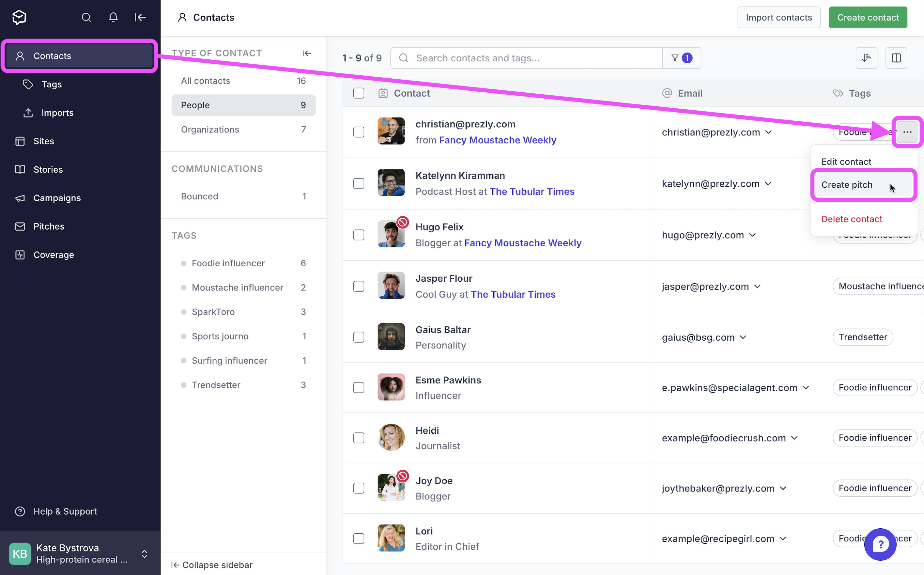Image resolution: width=924 pixels, height=575 pixels.
Task: Click the sort order icon
Action: point(866,58)
